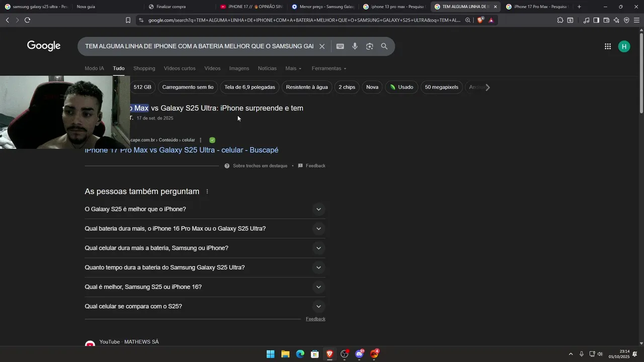Click Feedback under People also ask
The height and width of the screenshot is (362, 644).
(x=315, y=319)
